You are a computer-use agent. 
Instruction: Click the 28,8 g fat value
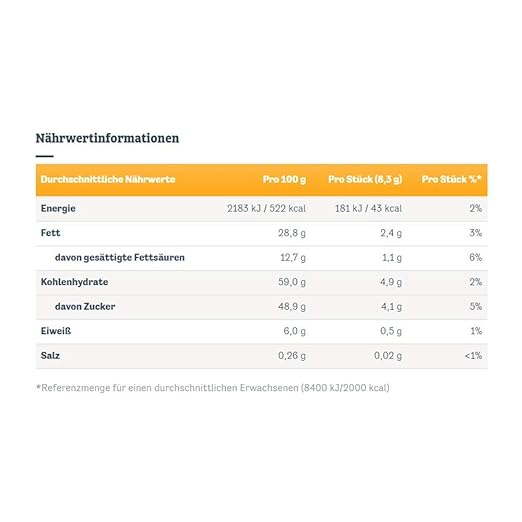tap(292, 233)
